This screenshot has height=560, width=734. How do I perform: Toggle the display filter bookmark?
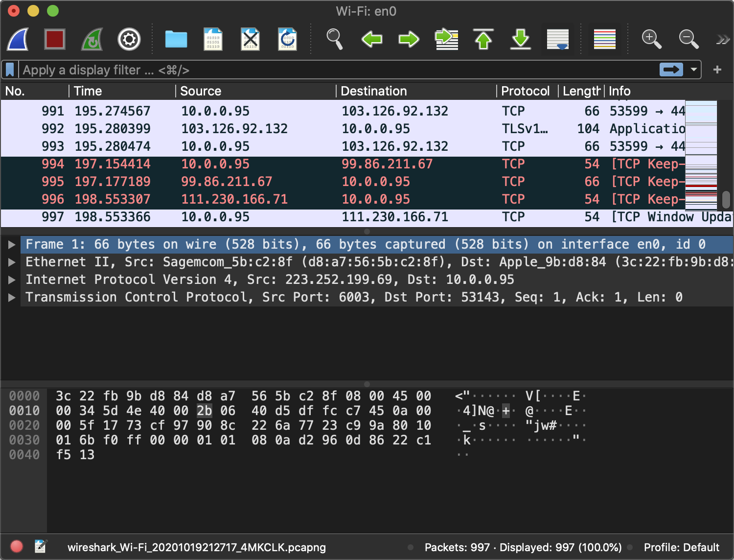[x=10, y=70]
